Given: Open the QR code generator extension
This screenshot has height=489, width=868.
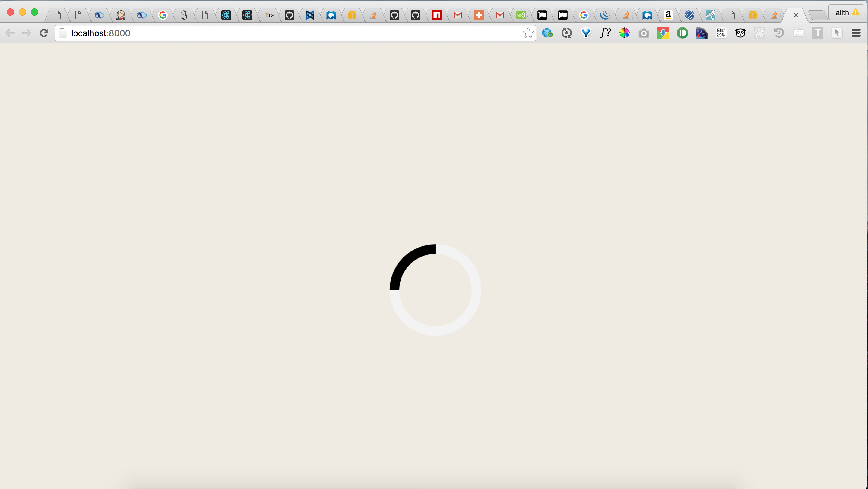Looking at the screenshot, I should [721, 33].
